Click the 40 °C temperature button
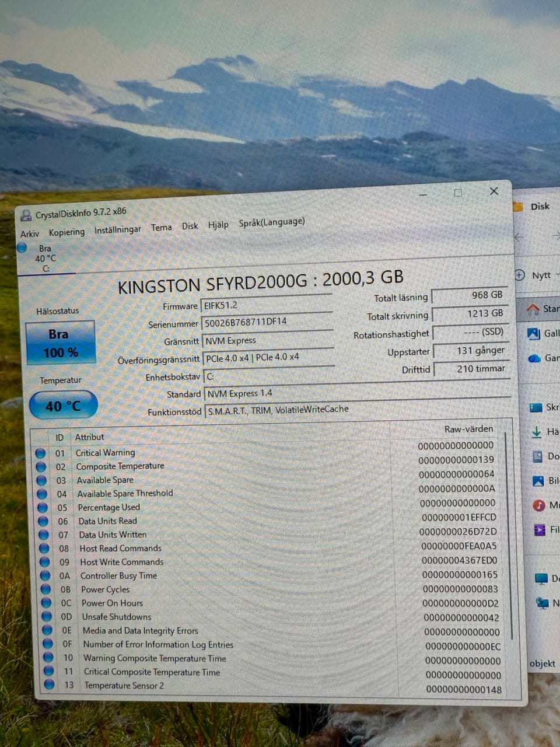The height and width of the screenshot is (747, 560). coord(62,406)
